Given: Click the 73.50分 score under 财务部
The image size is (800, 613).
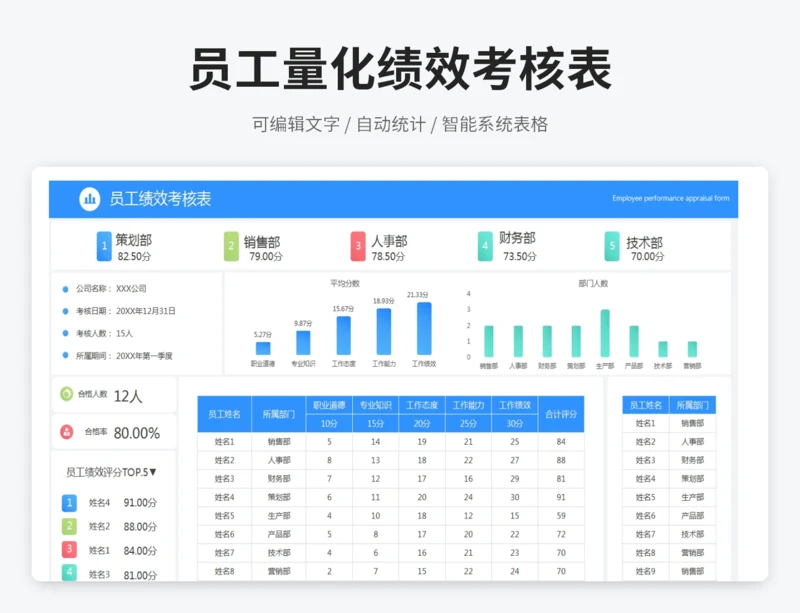Looking at the screenshot, I should 520,256.
